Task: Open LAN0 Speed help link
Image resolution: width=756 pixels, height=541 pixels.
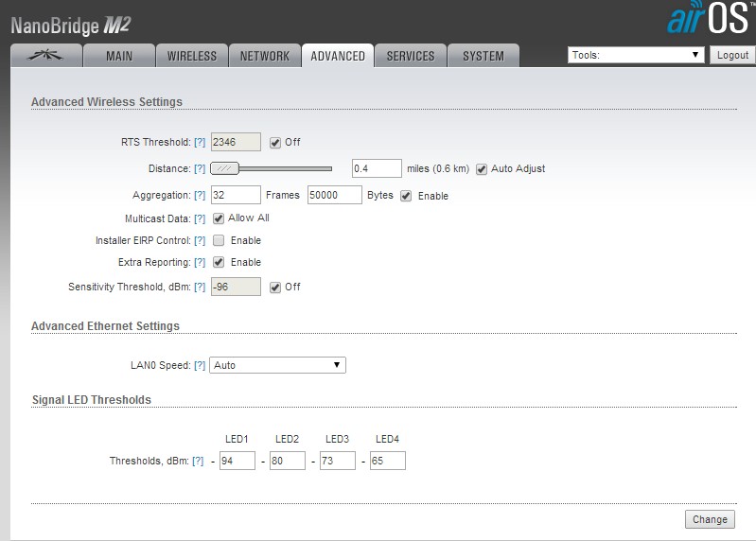Action: 200,365
